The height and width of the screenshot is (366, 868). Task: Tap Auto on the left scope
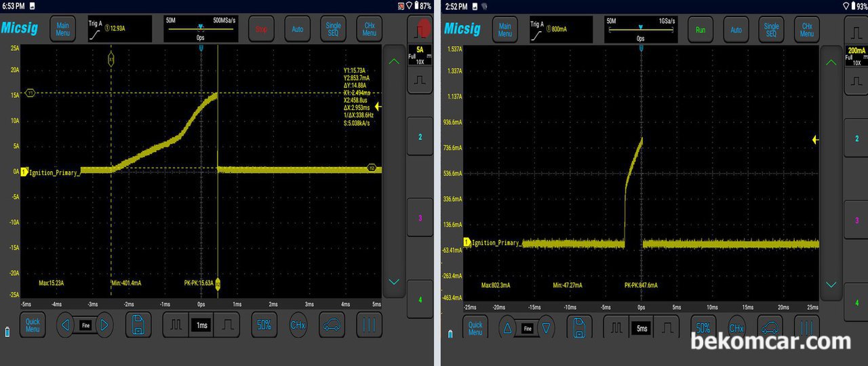click(x=298, y=30)
